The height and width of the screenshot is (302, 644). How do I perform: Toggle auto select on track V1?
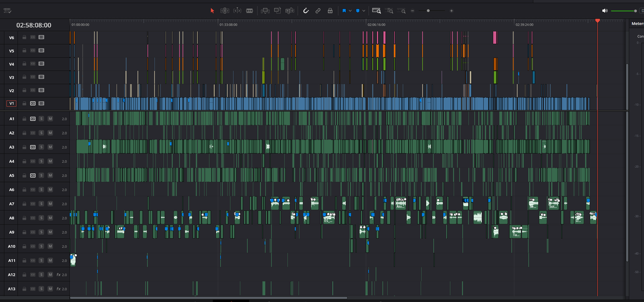[33, 103]
